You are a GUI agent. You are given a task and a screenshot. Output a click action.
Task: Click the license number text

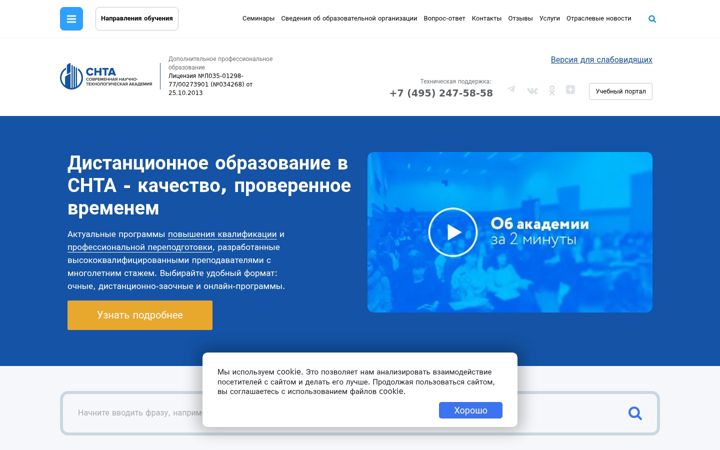[210, 84]
